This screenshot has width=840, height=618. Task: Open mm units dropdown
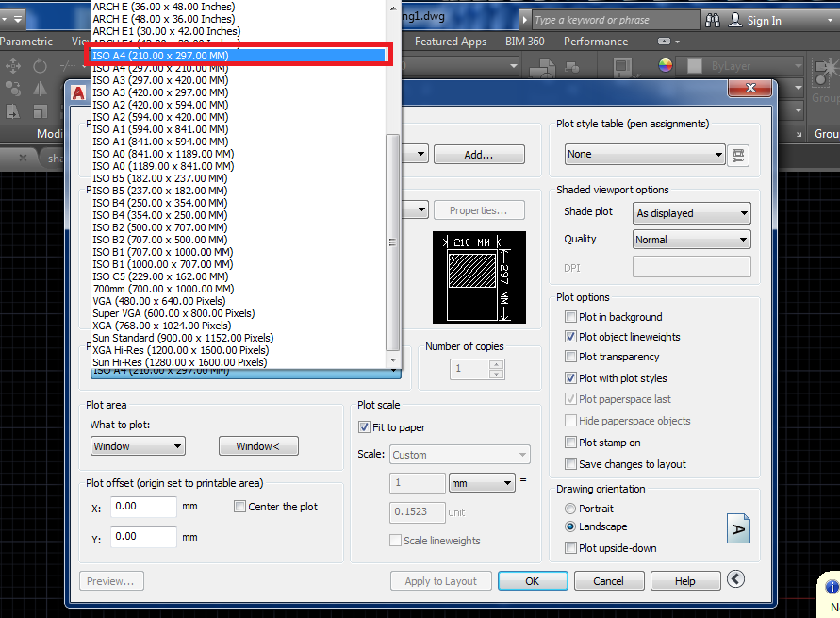(x=482, y=483)
